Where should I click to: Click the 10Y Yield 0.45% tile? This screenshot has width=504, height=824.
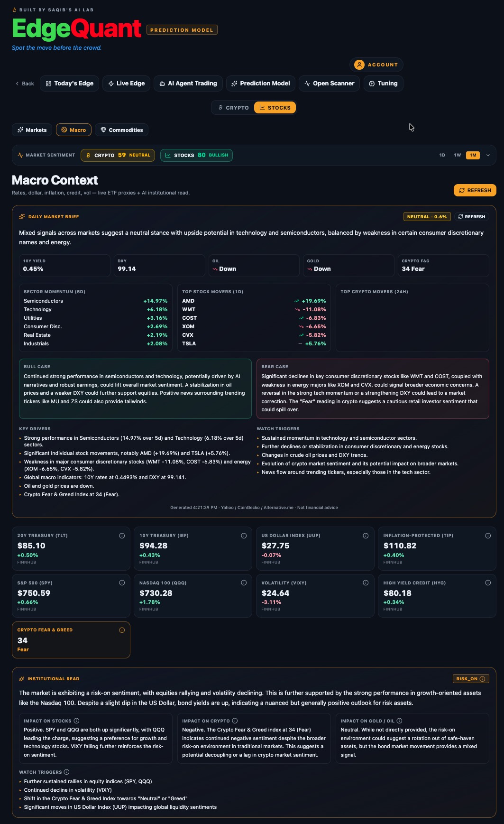[64, 266]
